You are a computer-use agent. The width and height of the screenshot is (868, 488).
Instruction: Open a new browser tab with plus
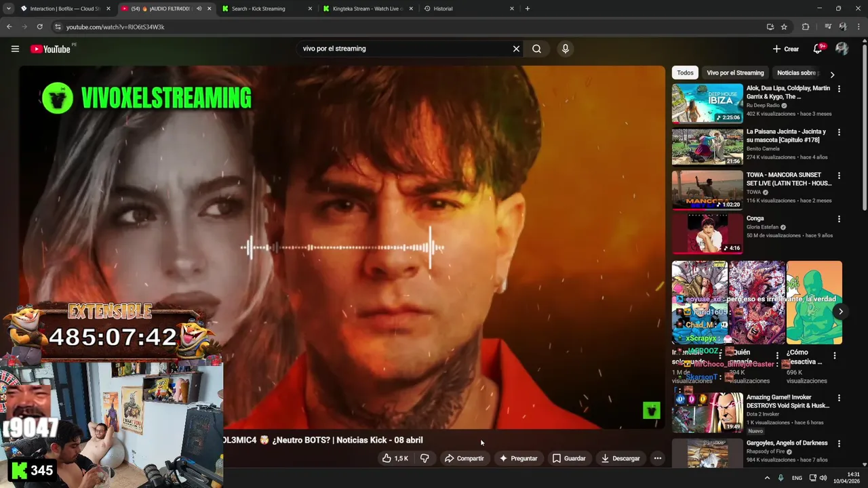(x=528, y=9)
